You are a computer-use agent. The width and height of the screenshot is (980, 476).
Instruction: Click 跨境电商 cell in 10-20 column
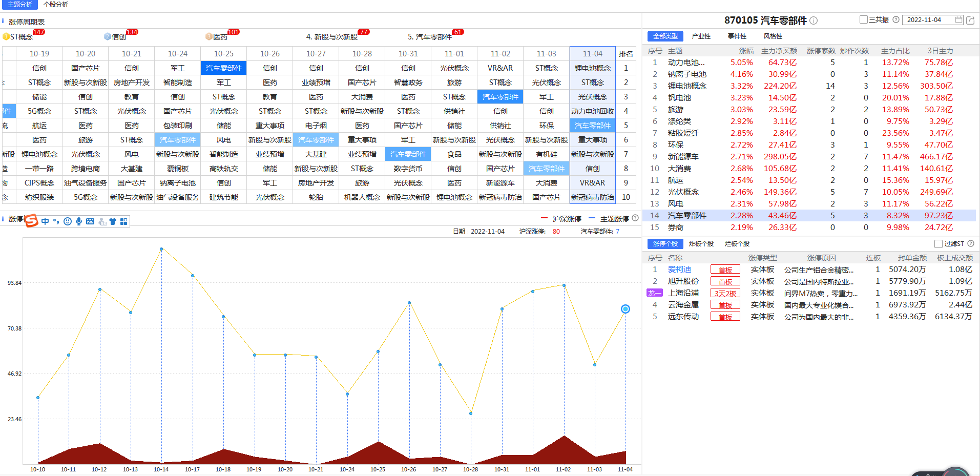86,169
